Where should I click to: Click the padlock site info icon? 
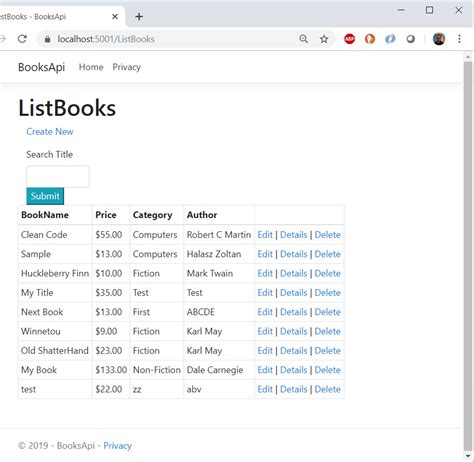pos(47,39)
